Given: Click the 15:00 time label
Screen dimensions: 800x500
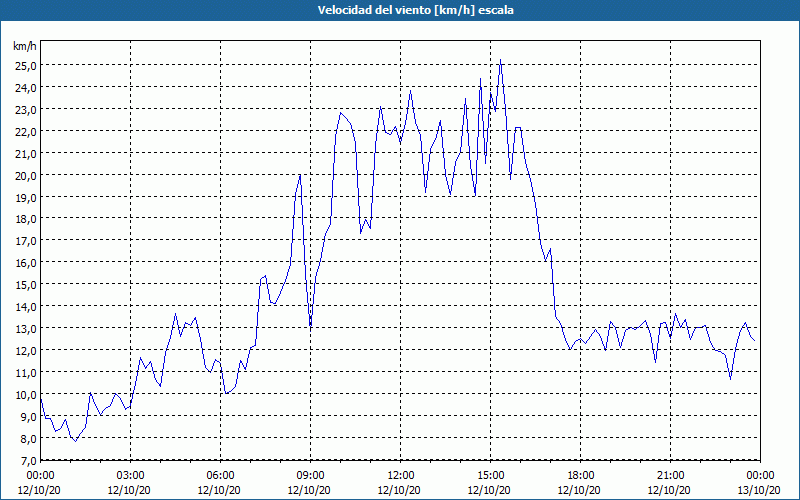Looking at the screenshot, I should pyautogui.click(x=490, y=476).
